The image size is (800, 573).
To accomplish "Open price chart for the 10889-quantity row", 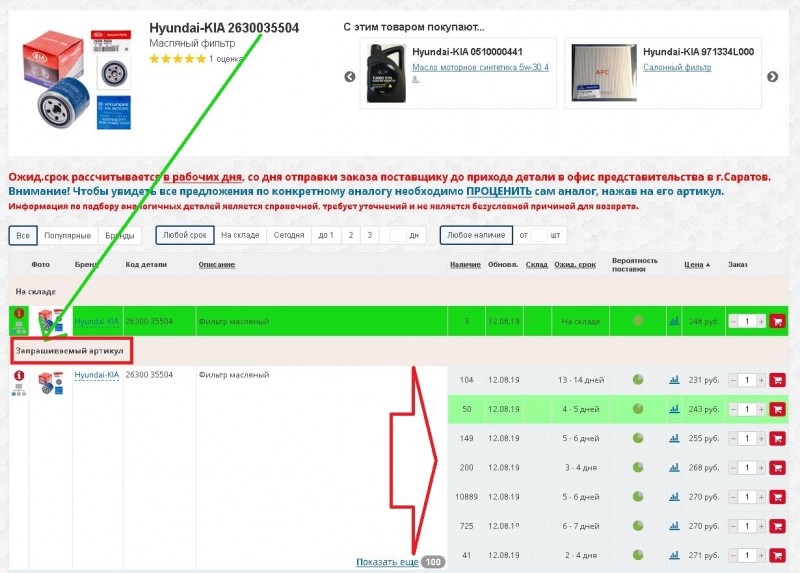I will (x=674, y=496).
